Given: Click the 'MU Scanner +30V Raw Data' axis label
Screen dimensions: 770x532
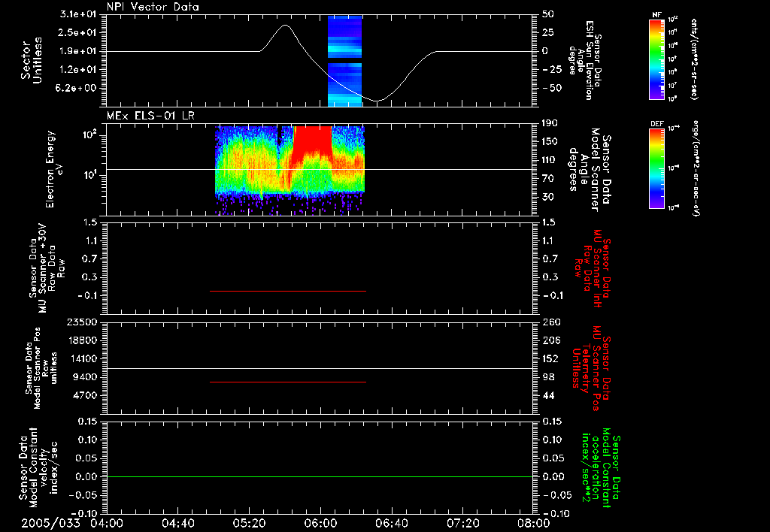Looking at the screenshot, I should click(x=47, y=268).
